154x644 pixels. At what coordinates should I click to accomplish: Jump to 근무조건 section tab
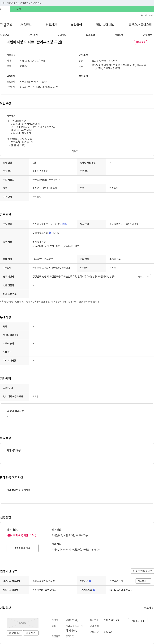[x=33, y=35]
